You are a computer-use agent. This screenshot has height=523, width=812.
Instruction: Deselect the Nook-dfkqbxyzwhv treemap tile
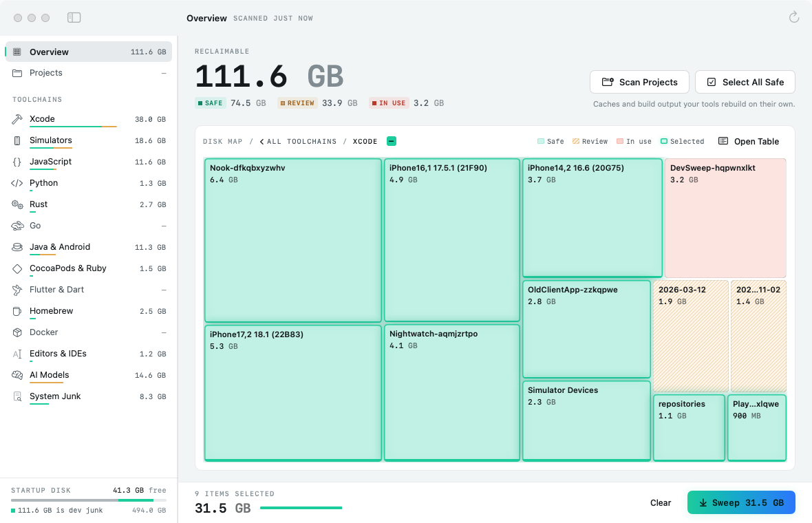(x=293, y=240)
